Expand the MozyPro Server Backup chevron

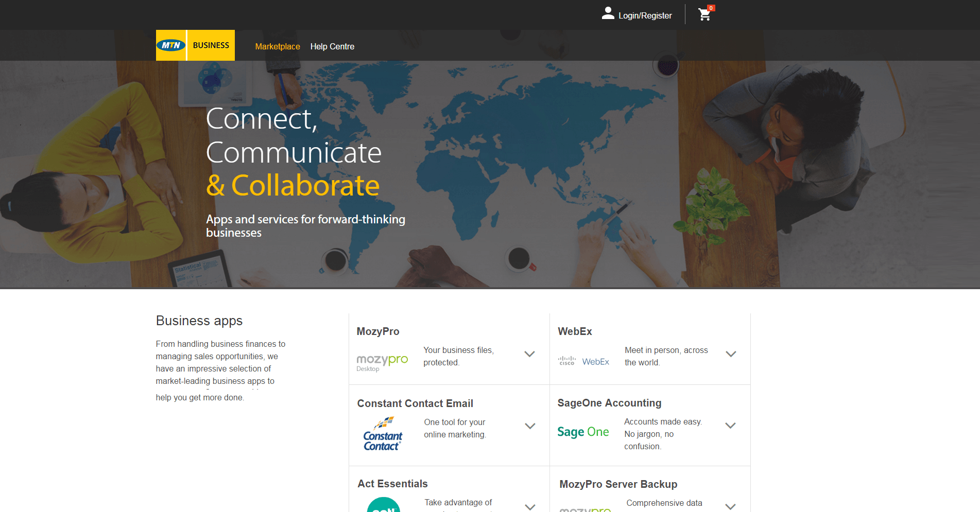pos(730,507)
